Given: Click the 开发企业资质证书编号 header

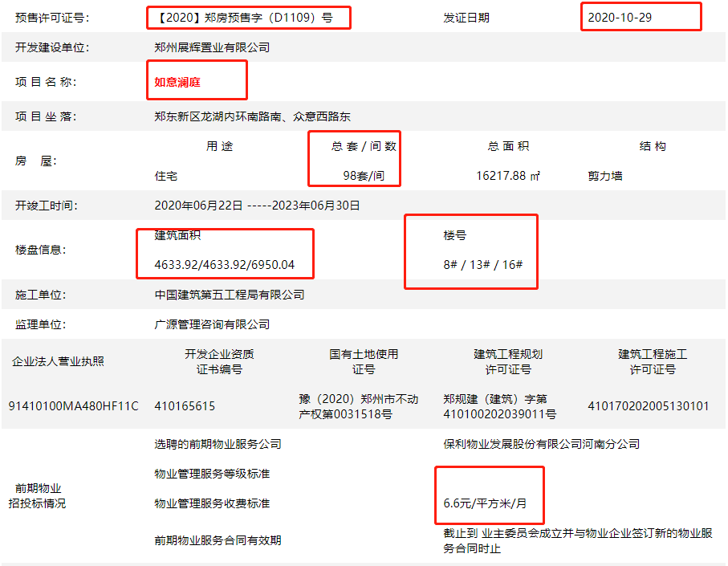Looking at the screenshot, I should point(219,362).
